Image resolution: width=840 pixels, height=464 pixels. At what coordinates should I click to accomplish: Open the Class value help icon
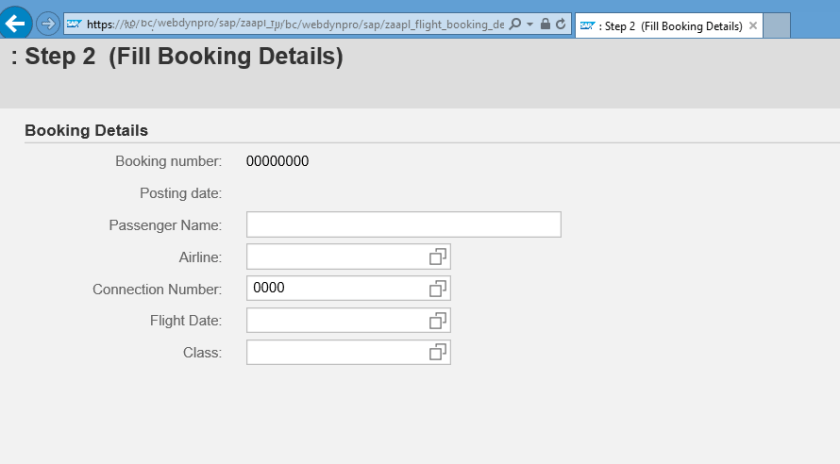click(437, 353)
